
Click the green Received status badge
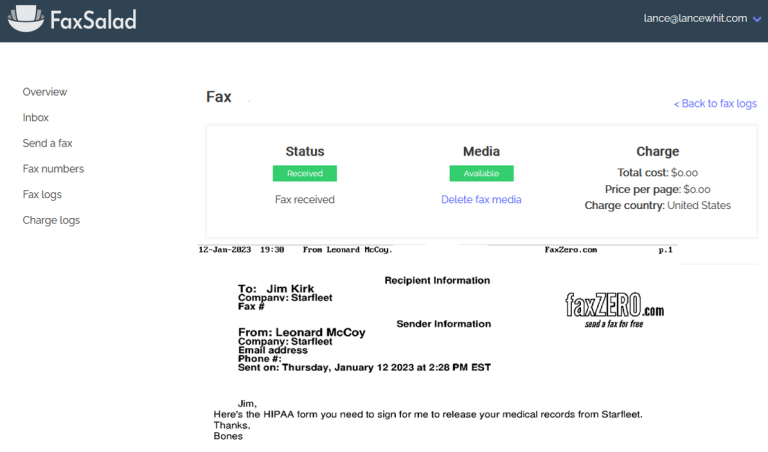[305, 173]
